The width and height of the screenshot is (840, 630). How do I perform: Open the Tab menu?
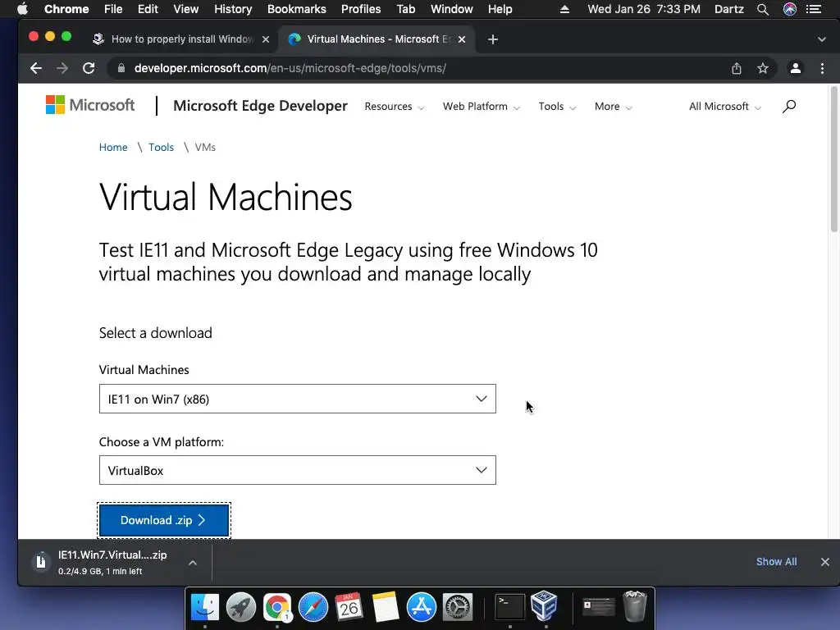click(x=405, y=9)
